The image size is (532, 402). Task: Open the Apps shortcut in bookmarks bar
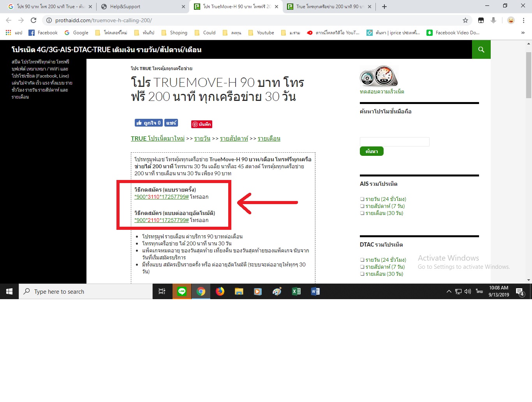click(x=14, y=33)
